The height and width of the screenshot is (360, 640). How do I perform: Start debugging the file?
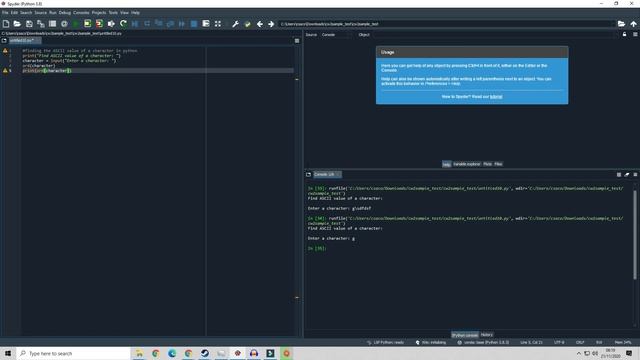(135, 24)
